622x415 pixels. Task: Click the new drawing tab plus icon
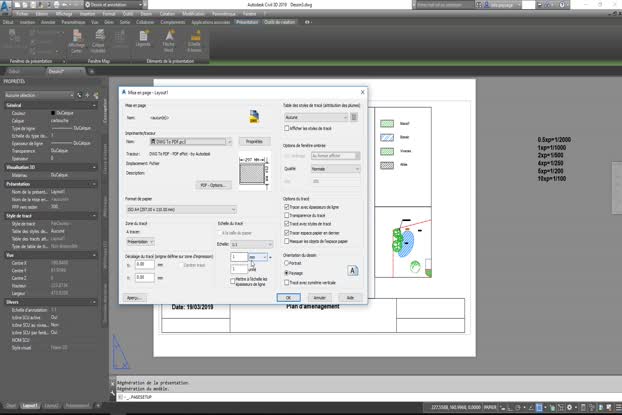pyautogui.click(x=91, y=71)
